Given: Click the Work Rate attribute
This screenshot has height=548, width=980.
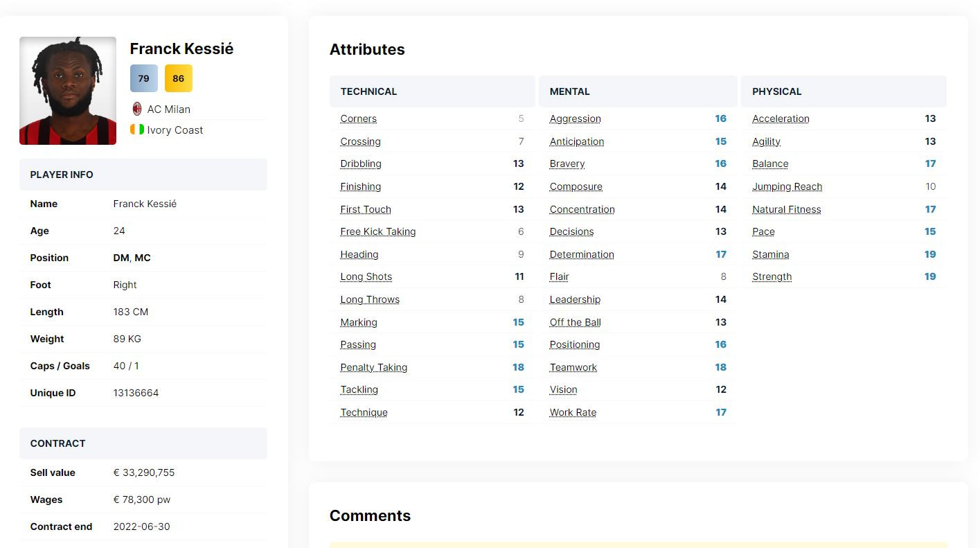Looking at the screenshot, I should (573, 412).
